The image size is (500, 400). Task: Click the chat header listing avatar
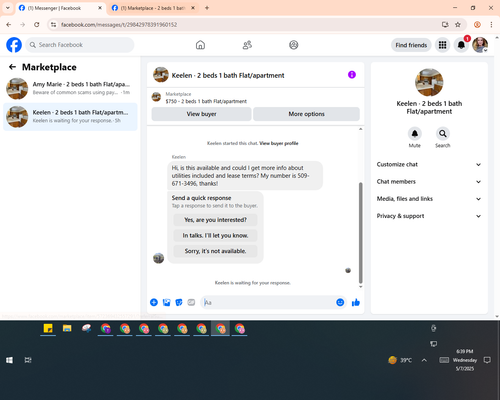pyautogui.click(x=161, y=74)
